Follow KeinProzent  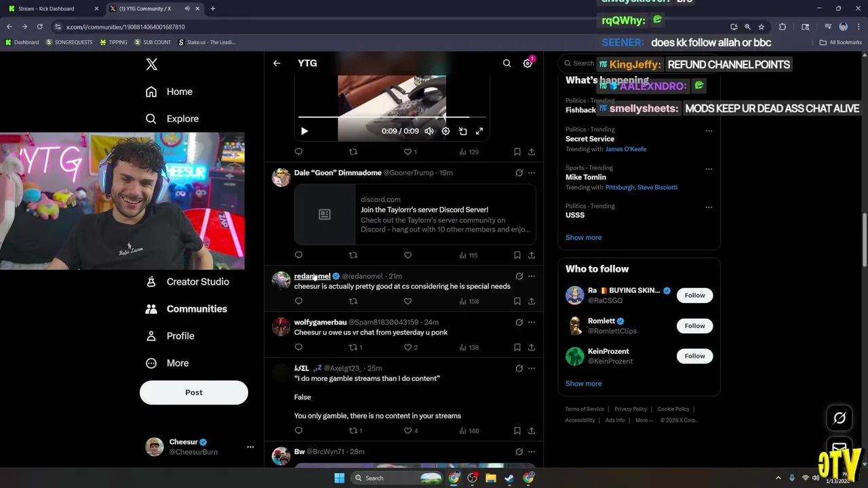(x=694, y=356)
